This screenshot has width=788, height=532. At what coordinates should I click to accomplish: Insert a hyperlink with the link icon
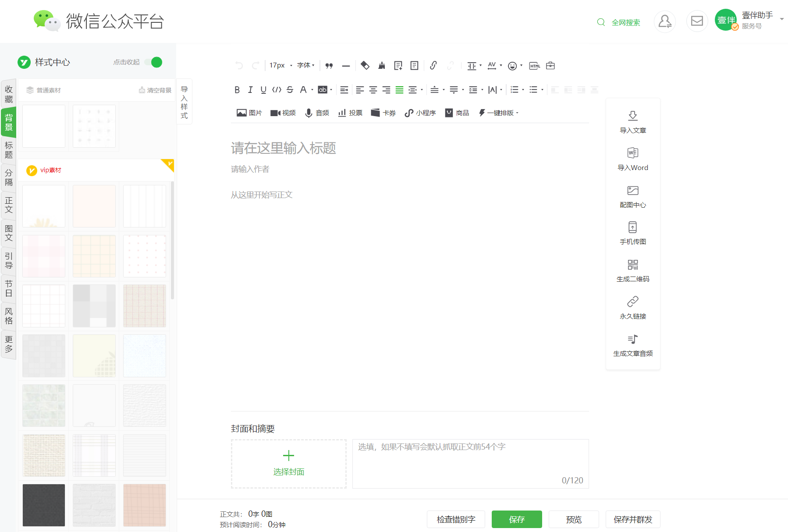(433, 66)
